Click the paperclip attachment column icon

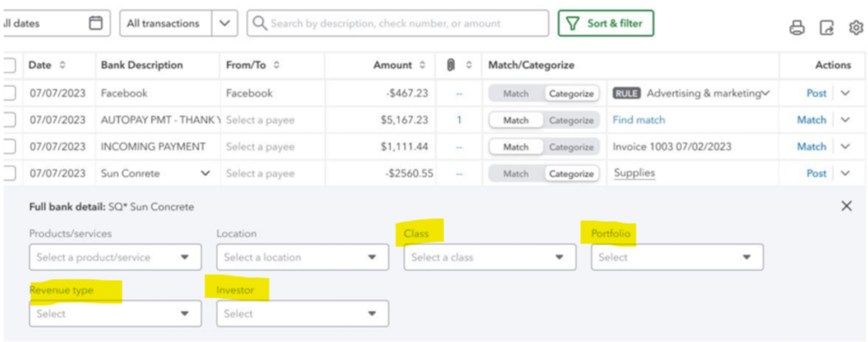(x=451, y=65)
